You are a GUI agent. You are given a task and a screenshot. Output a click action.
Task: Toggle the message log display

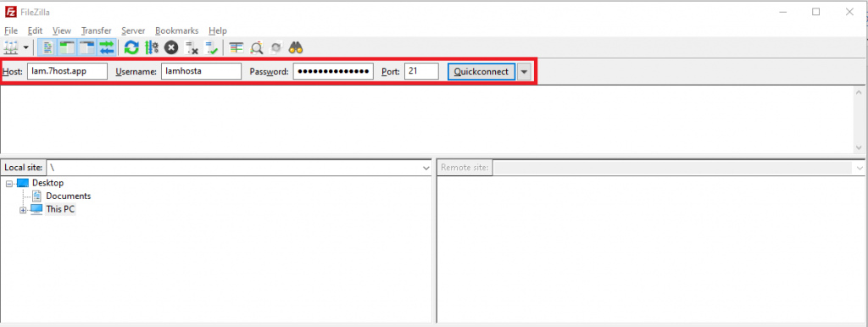point(47,47)
